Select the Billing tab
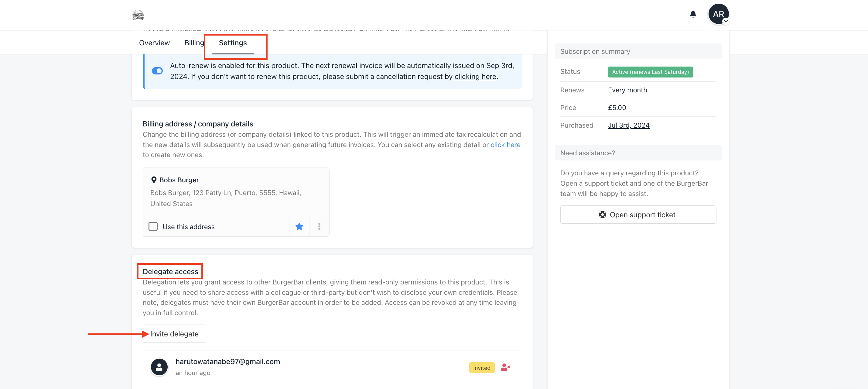Screen dimensions: 868x389 [194, 42]
